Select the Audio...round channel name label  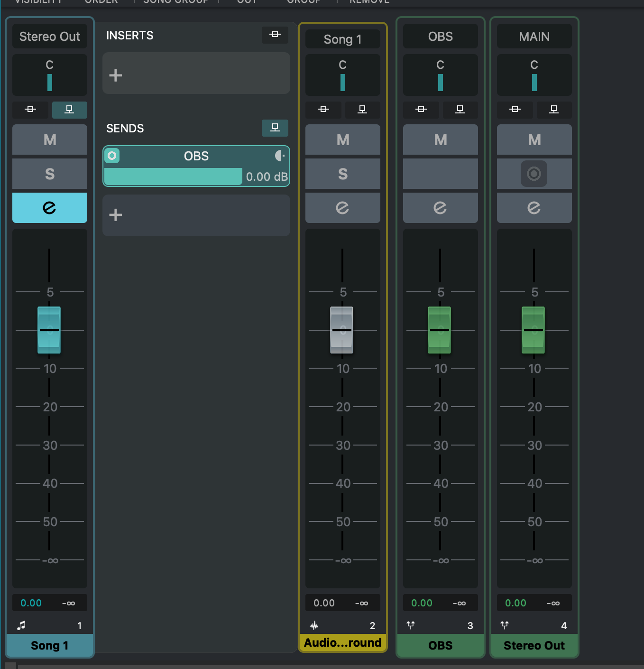pos(342,643)
